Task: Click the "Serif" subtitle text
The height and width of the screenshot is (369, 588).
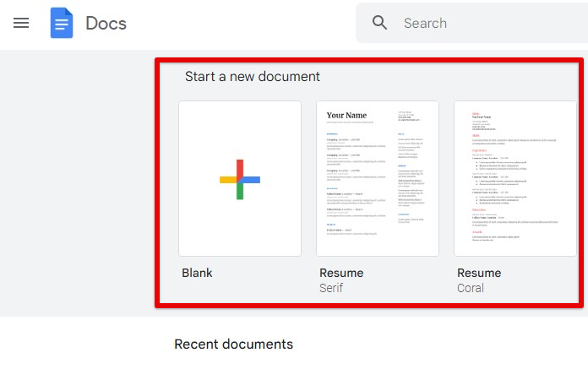Action: point(331,288)
